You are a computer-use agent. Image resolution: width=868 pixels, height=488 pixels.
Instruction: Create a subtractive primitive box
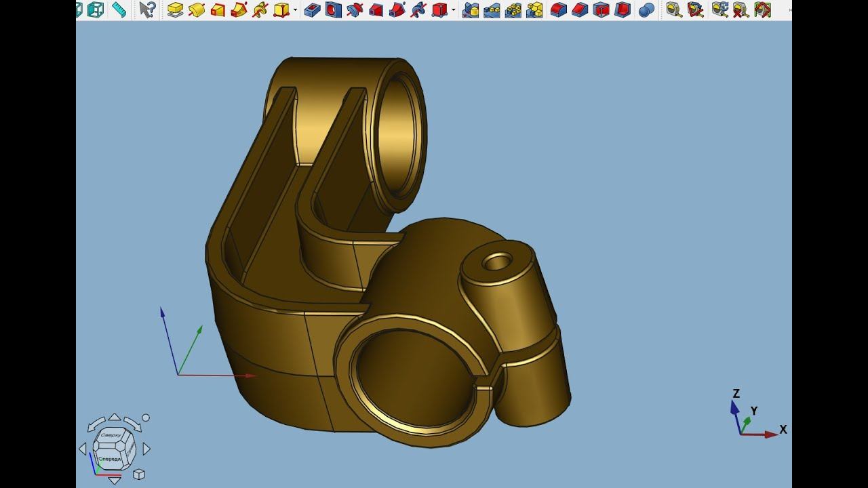pyautogui.click(x=439, y=9)
